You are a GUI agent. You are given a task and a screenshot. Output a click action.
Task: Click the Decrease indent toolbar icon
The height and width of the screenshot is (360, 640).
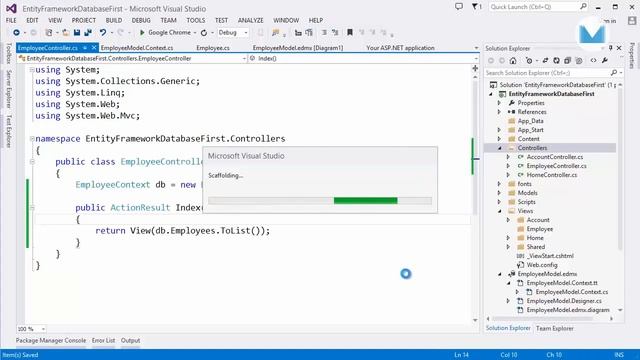(324, 32)
